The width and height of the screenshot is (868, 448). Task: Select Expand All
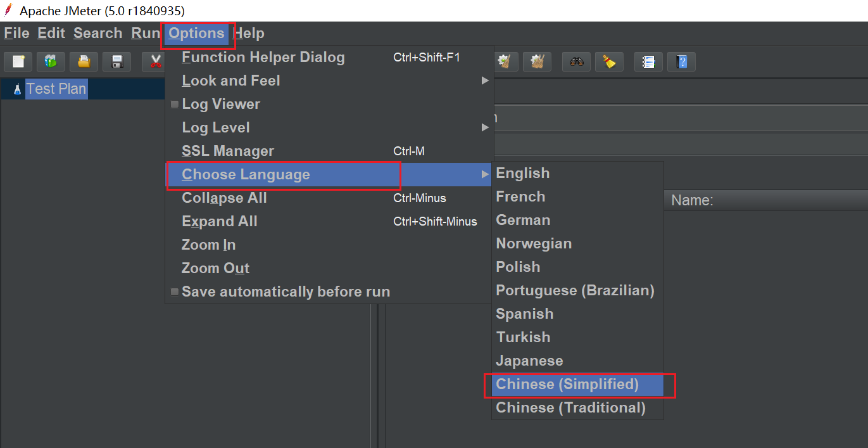click(329, 221)
